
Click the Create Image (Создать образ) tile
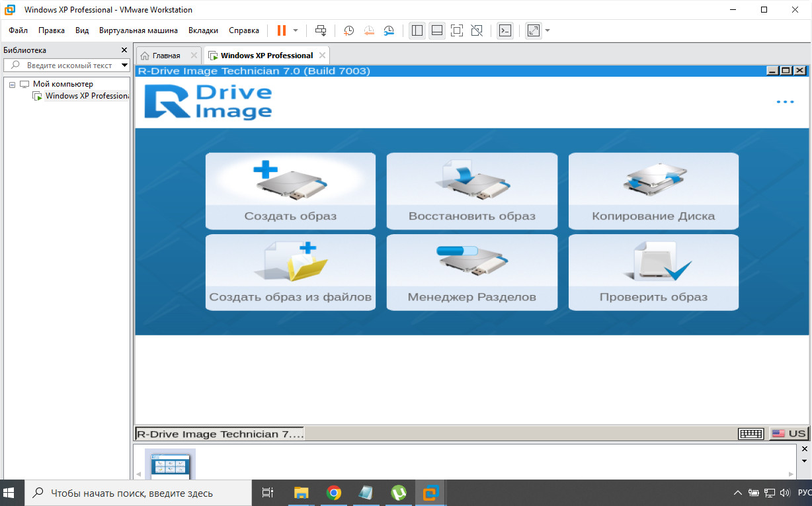(x=290, y=191)
